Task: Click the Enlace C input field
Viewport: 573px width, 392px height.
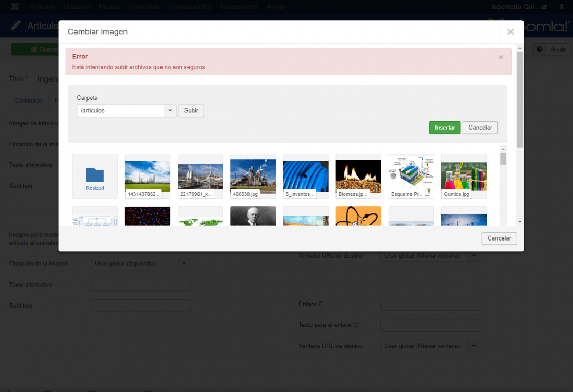Action: click(x=430, y=305)
